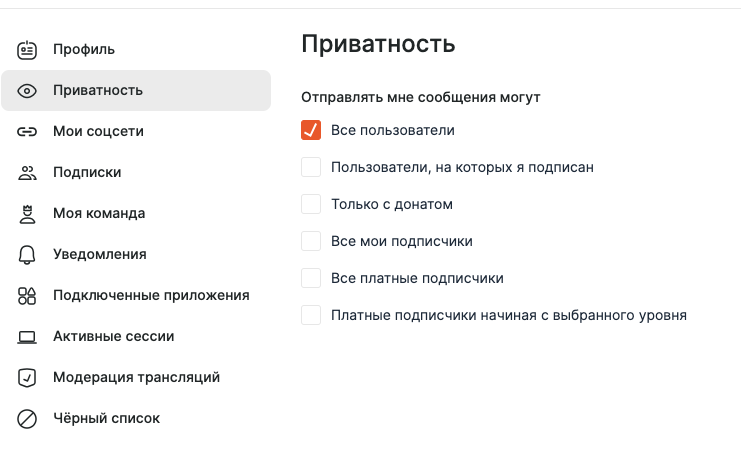The image size is (741, 472).
Task: Click the laptop icon for Активные сессии
Action: [x=27, y=337]
